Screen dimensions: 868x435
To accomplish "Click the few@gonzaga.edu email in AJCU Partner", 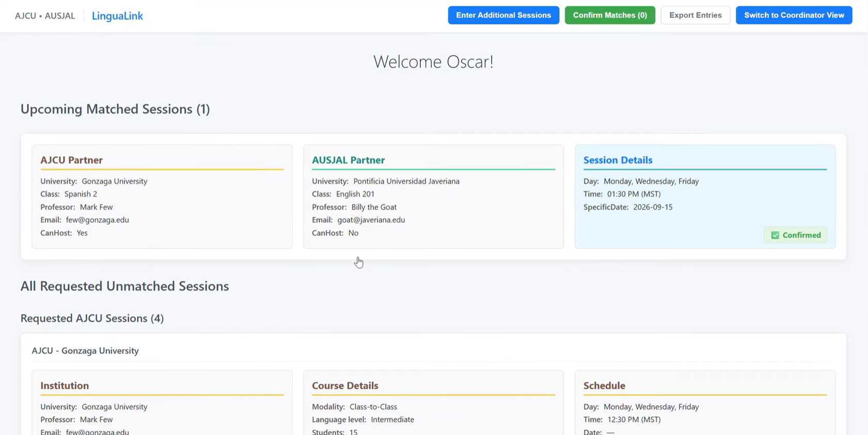I will (97, 220).
